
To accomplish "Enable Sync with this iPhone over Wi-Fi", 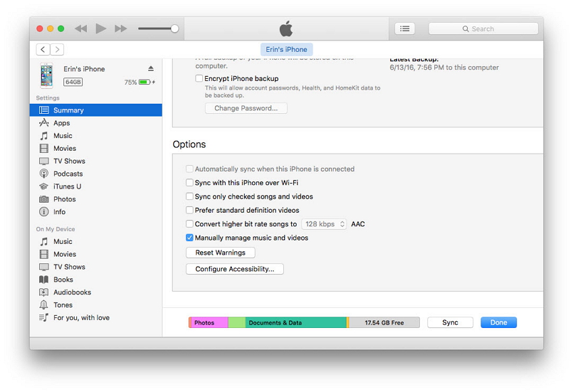I will (189, 183).
